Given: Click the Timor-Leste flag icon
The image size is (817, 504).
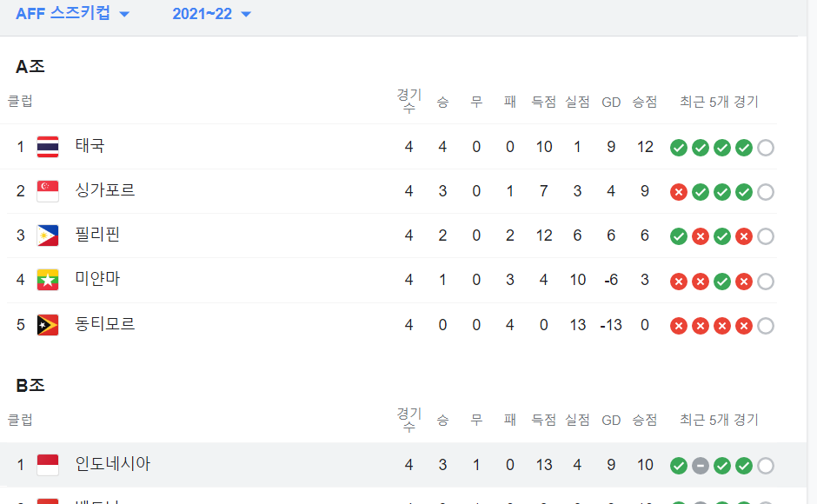Looking at the screenshot, I should point(48,326).
